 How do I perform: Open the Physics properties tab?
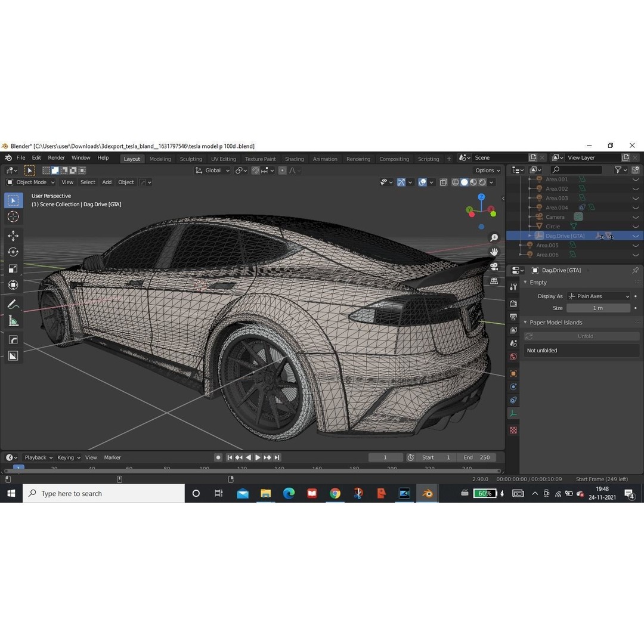point(513,386)
